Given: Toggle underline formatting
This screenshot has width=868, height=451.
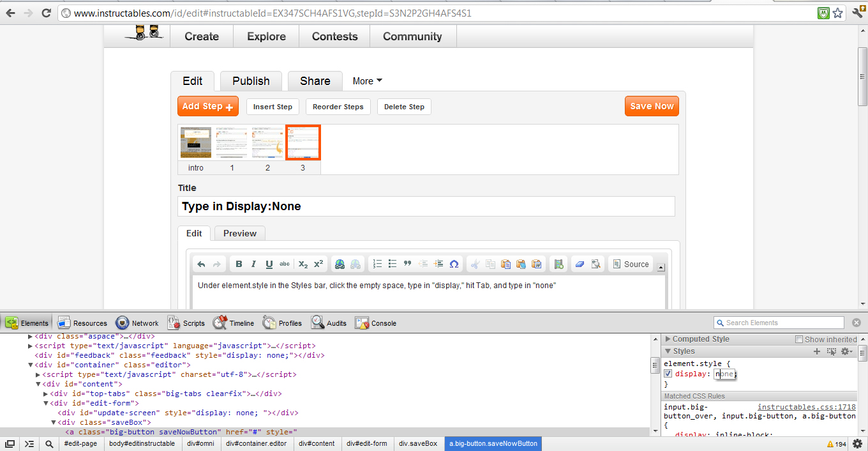Looking at the screenshot, I should coord(269,263).
